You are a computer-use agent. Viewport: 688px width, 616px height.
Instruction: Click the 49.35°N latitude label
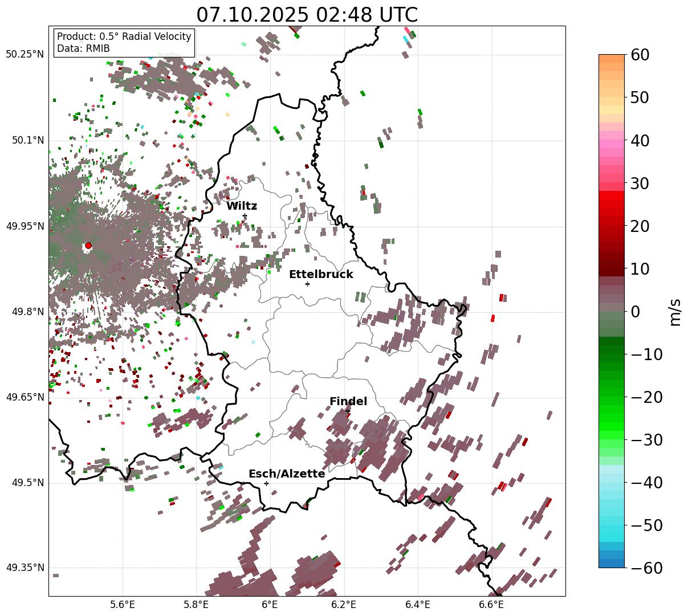coord(25,568)
